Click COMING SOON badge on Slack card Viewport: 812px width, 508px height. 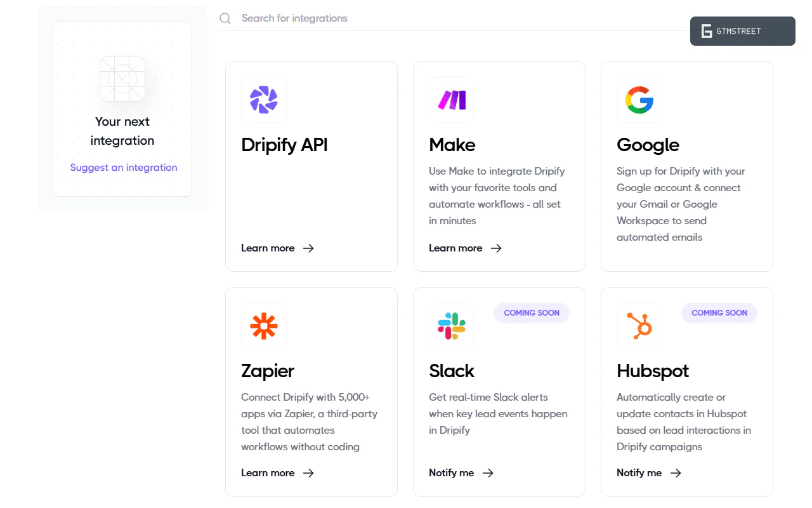pyautogui.click(x=532, y=313)
